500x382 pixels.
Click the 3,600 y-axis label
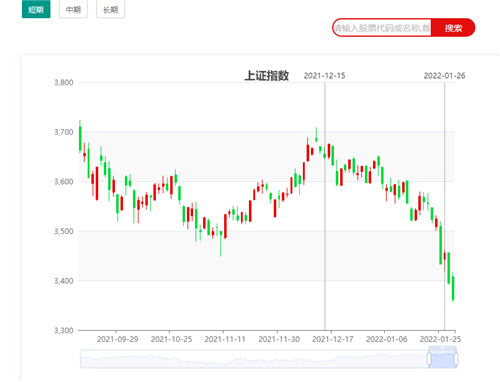point(64,182)
